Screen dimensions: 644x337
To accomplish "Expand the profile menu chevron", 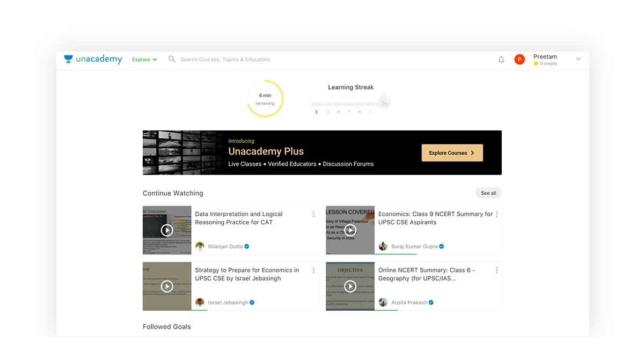I will tap(578, 59).
